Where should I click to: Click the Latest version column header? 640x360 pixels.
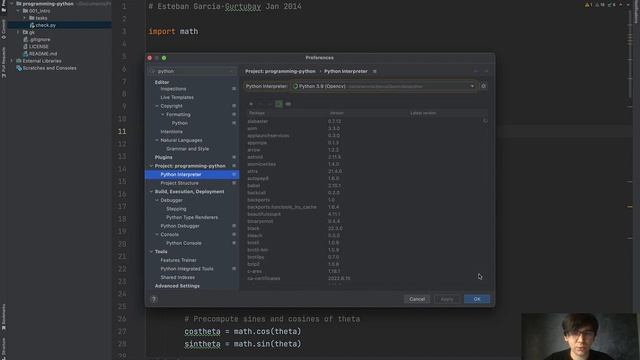tap(423, 113)
